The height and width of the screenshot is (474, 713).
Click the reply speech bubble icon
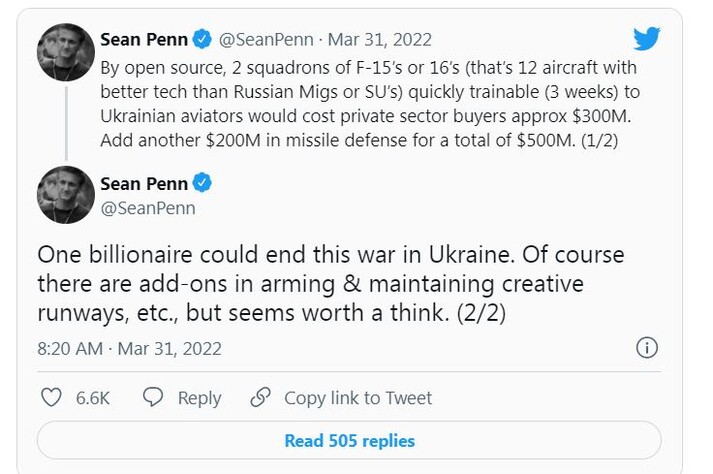153,398
